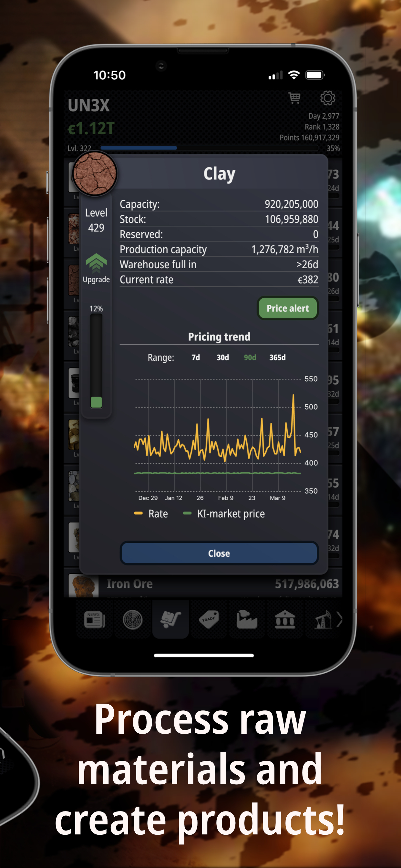401x868 pixels.
Task: Tap the cellular signal bars icon
Action: [275, 76]
